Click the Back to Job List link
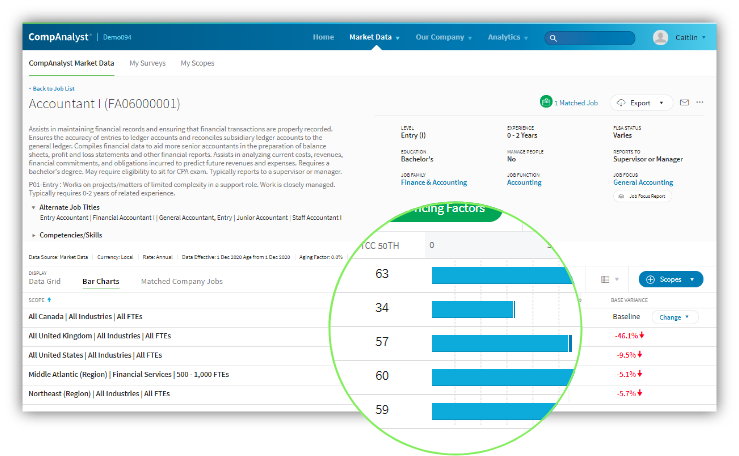The width and height of the screenshot is (739, 456). [58, 89]
